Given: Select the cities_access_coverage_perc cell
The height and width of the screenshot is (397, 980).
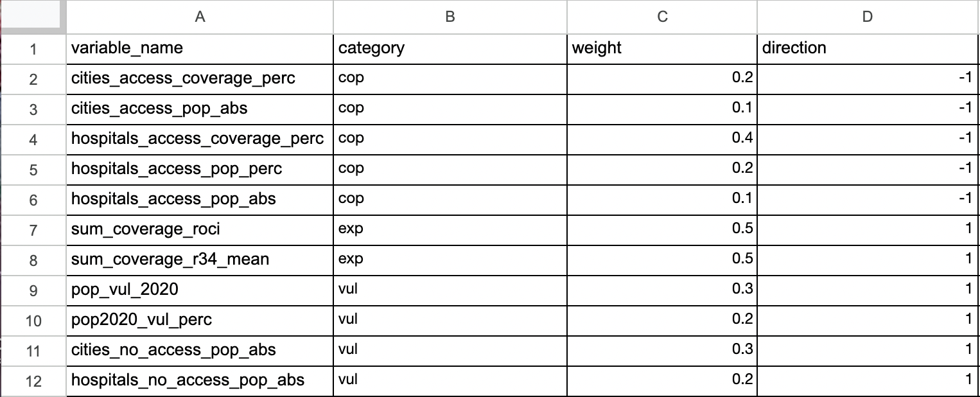Looking at the screenshot, I should pos(200,78).
